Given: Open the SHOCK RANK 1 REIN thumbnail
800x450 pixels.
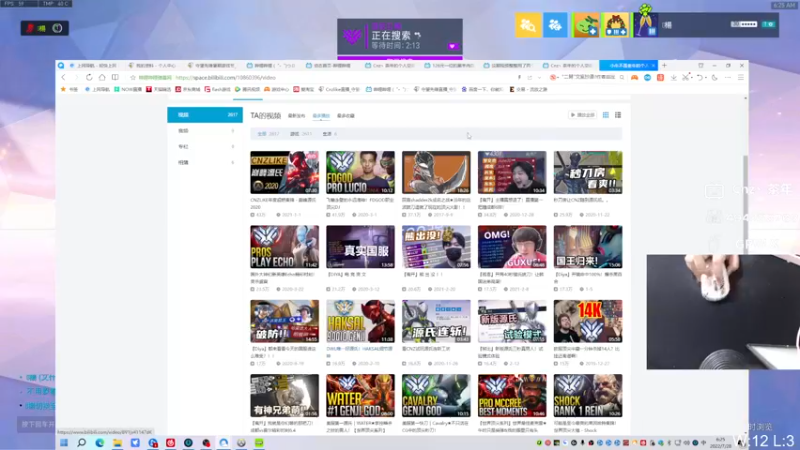Looking at the screenshot, I should click(x=588, y=395).
